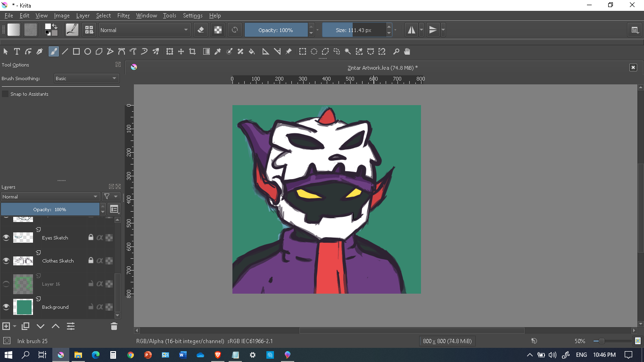This screenshot has height=362, width=644.
Task: Expand vertical mirror options arrow
Action: coord(443,30)
